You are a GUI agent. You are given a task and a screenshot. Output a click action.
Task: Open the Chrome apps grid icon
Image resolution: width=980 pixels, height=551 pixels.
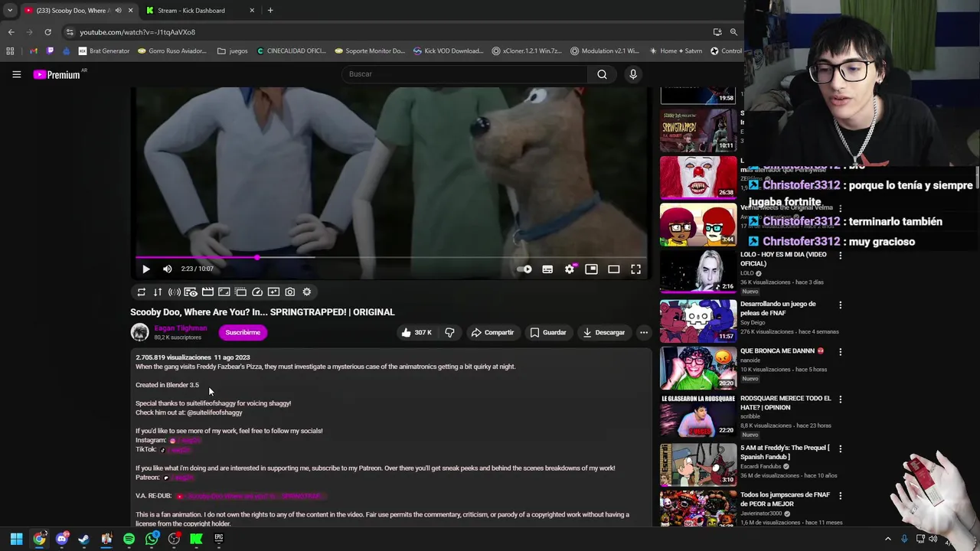click(10, 51)
